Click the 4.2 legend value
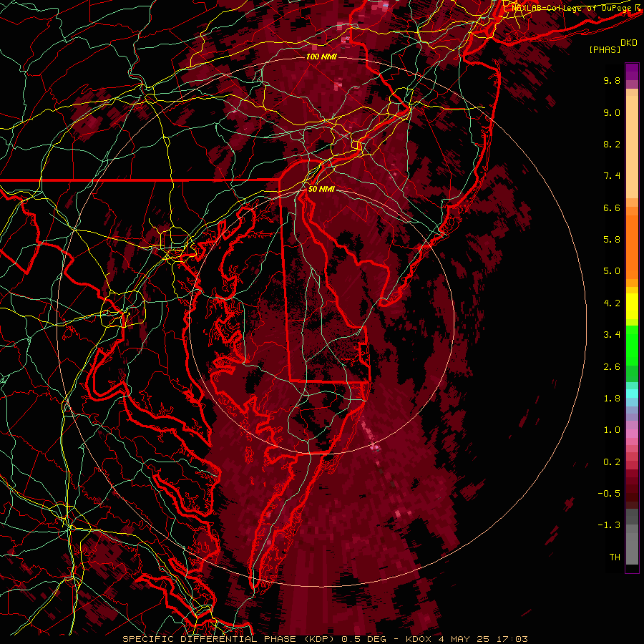The height and width of the screenshot is (644, 644). pyautogui.click(x=612, y=303)
